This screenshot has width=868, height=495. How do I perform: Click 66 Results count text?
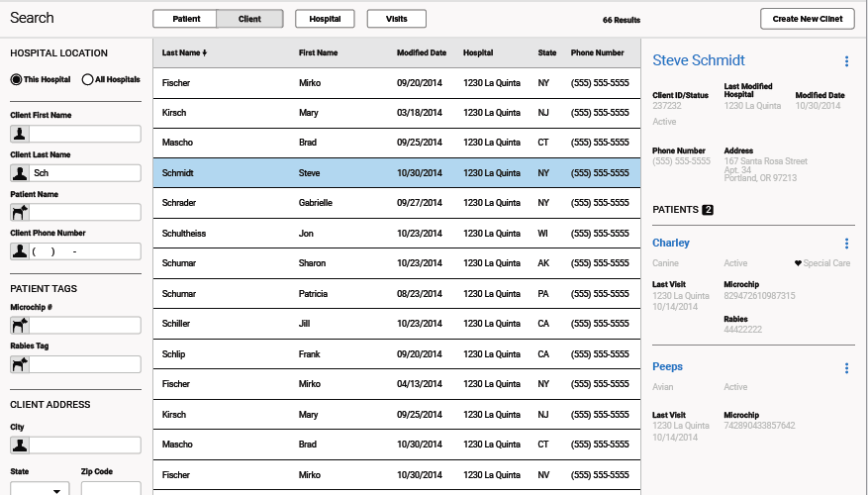click(622, 20)
